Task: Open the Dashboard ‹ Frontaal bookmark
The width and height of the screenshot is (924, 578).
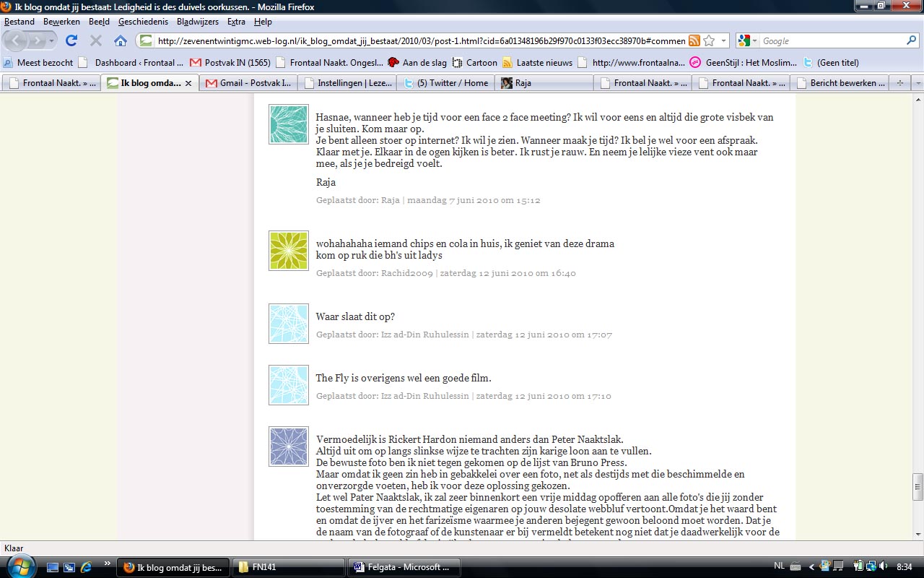Action: point(131,62)
